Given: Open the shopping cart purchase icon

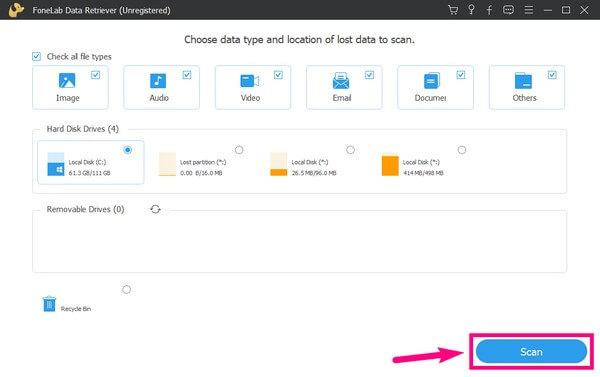Looking at the screenshot, I should click(x=453, y=10).
